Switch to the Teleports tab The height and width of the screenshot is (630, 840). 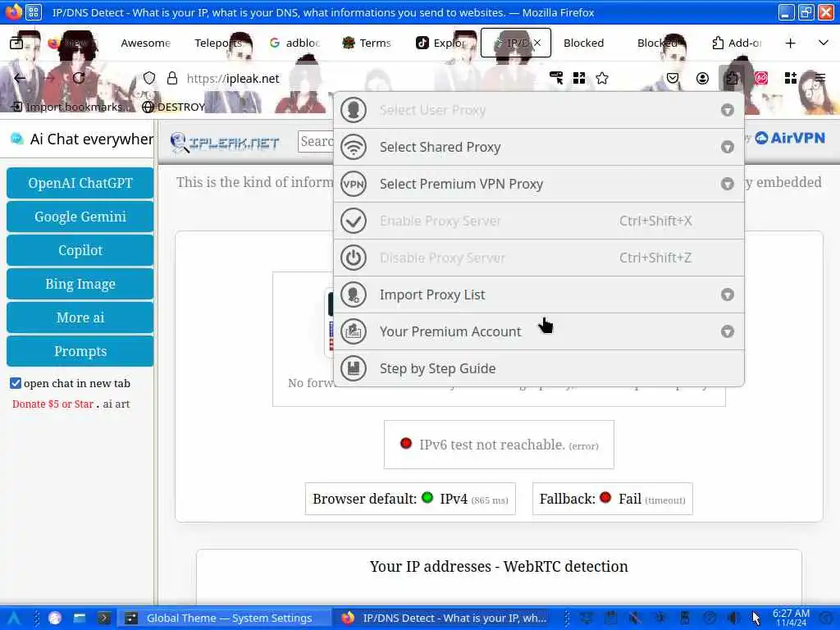pyautogui.click(x=218, y=43)
